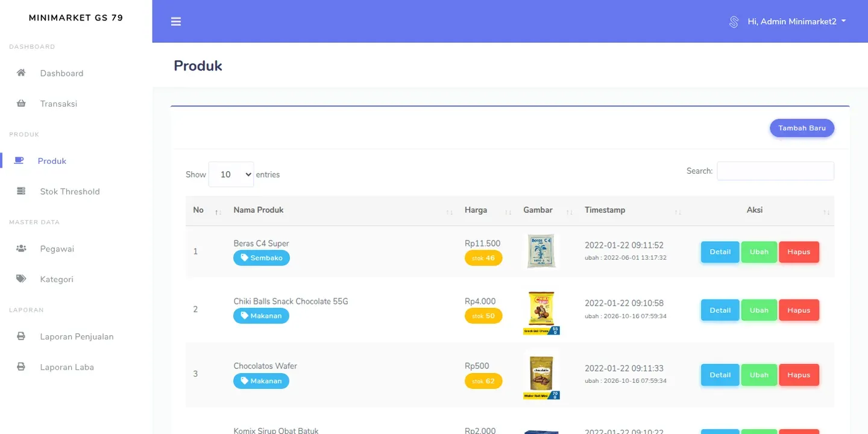This screenshot has width=868, height=434.
Task: Sort by Timestamp column arrows
Action: pyautogui.click(x=678, y=212)
